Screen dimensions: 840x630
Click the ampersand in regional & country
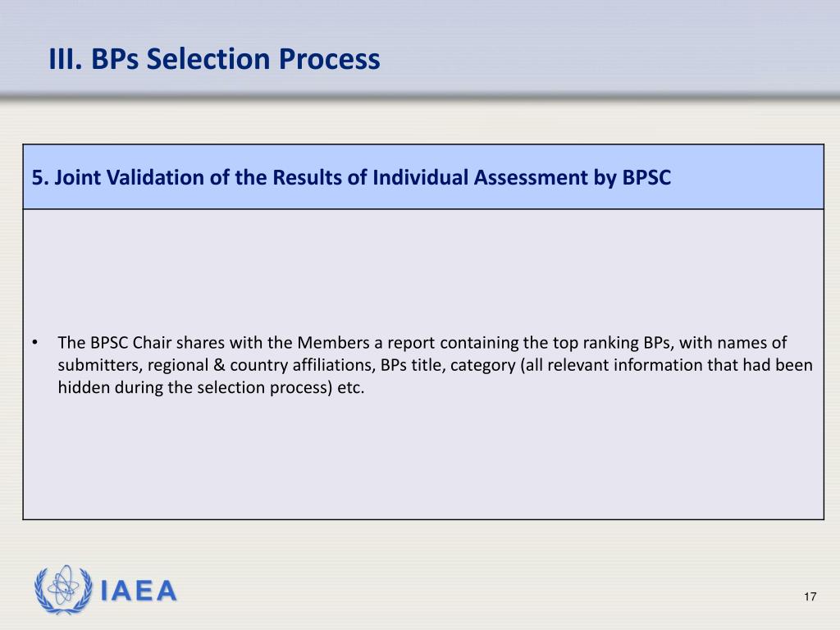(219, 365)
